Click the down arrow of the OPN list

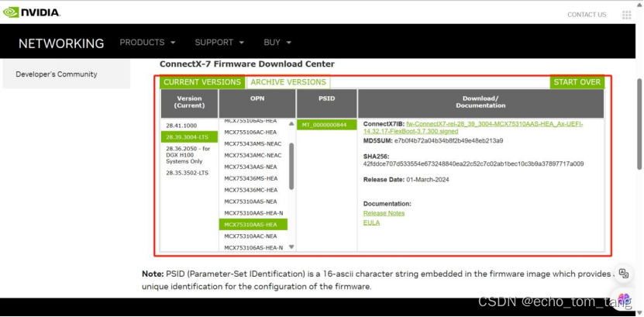point(291,246)
